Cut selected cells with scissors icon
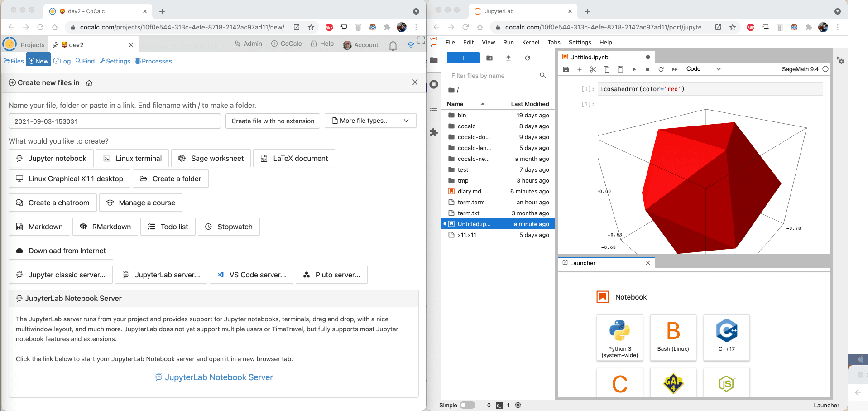The height and width of the screenshot is (411, 868). (593, 69)
